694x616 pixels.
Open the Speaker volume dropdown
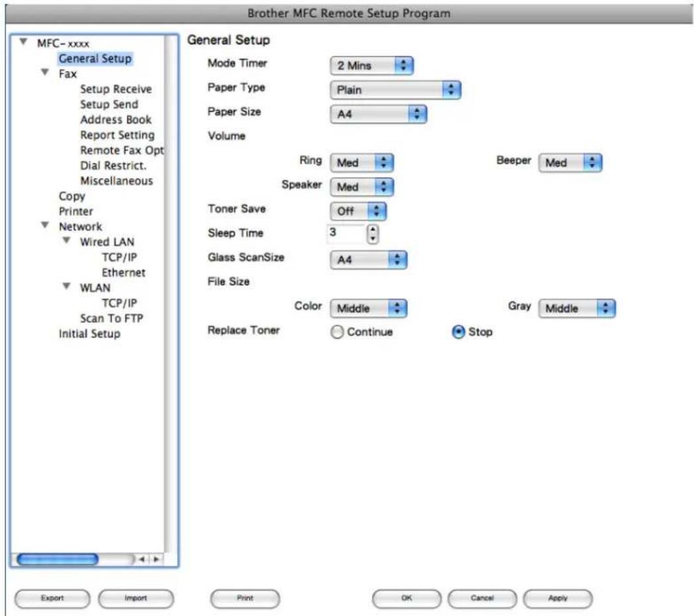[362, 187]
